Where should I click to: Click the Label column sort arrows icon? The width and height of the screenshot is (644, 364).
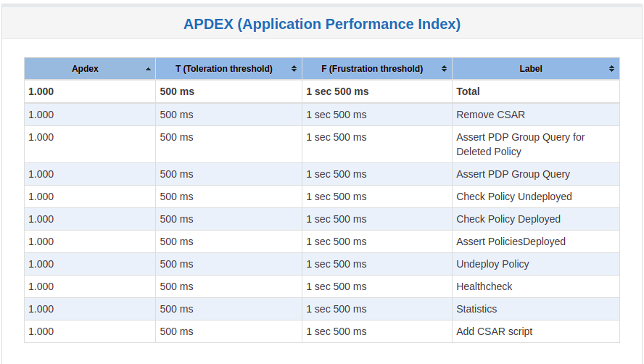click(x=611, y=69)
